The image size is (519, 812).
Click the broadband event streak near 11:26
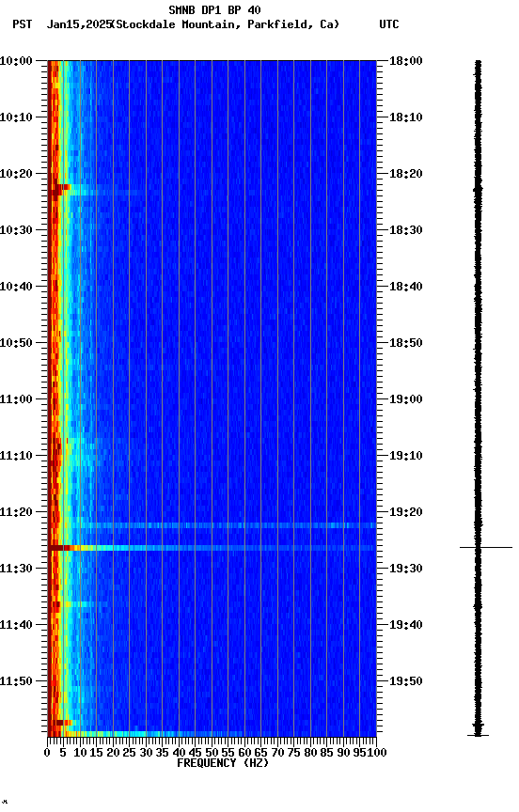212,549
